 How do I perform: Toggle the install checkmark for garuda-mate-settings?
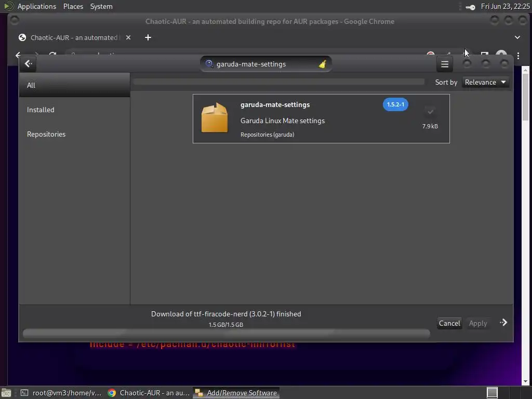[x=430, y=111]
